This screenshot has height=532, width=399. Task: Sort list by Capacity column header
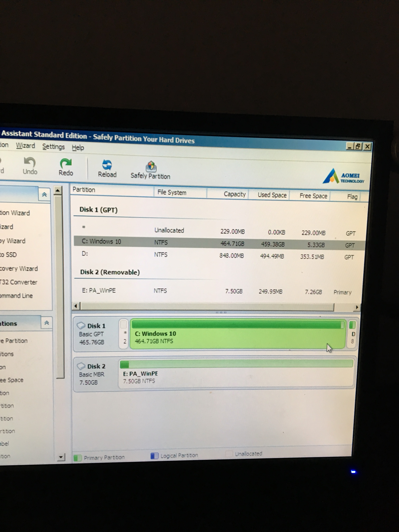pyautogui.click(x=234, y=194)
